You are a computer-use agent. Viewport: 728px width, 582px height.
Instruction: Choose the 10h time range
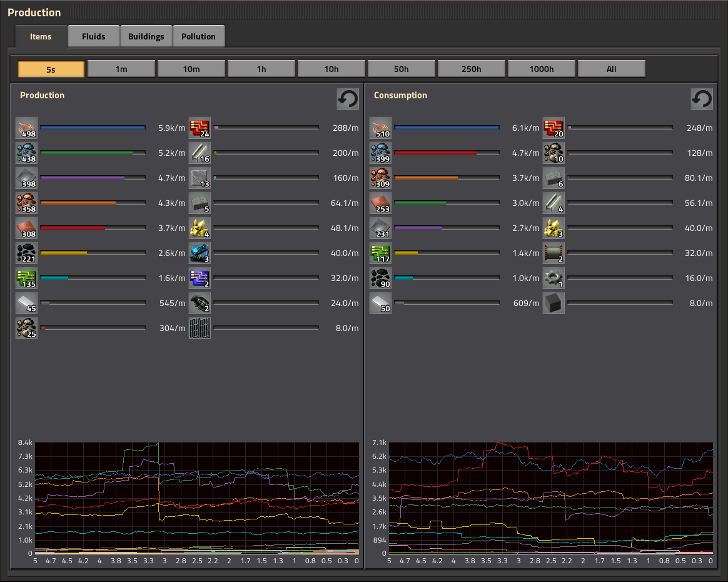point(331,69)
